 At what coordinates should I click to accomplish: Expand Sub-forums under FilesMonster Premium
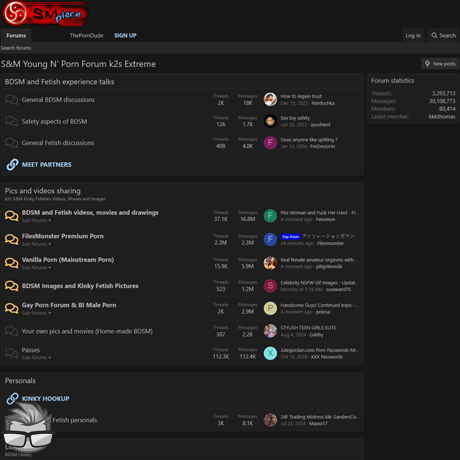coord(36,244)
